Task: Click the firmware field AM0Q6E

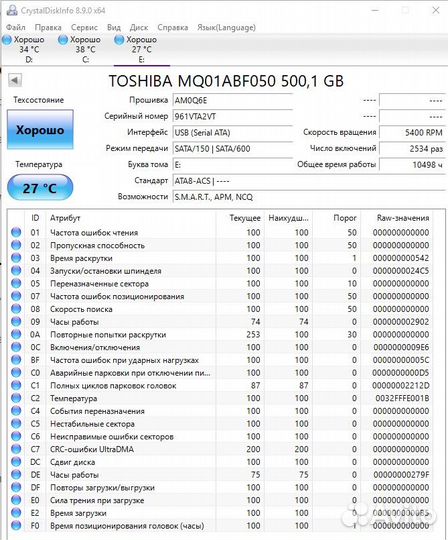Action: 232,101
